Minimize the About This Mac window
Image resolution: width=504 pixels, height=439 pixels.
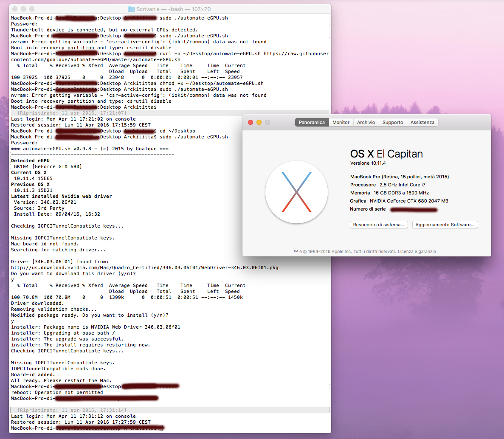[259, 122]
